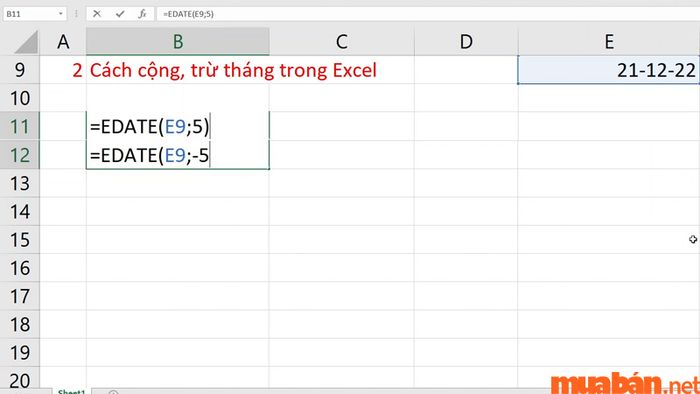Switch to Sheet1 tab

click(71, 391)
